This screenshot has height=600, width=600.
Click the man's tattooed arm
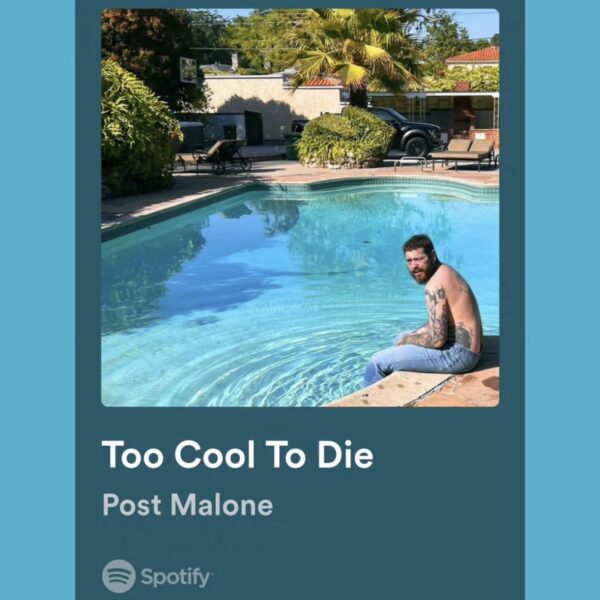point(436,321)
